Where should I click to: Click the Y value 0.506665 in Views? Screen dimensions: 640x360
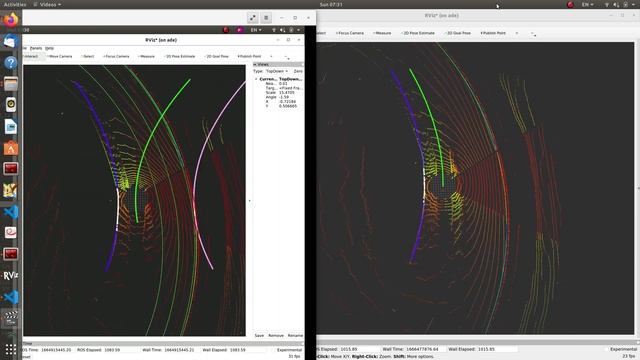[288, 106]
